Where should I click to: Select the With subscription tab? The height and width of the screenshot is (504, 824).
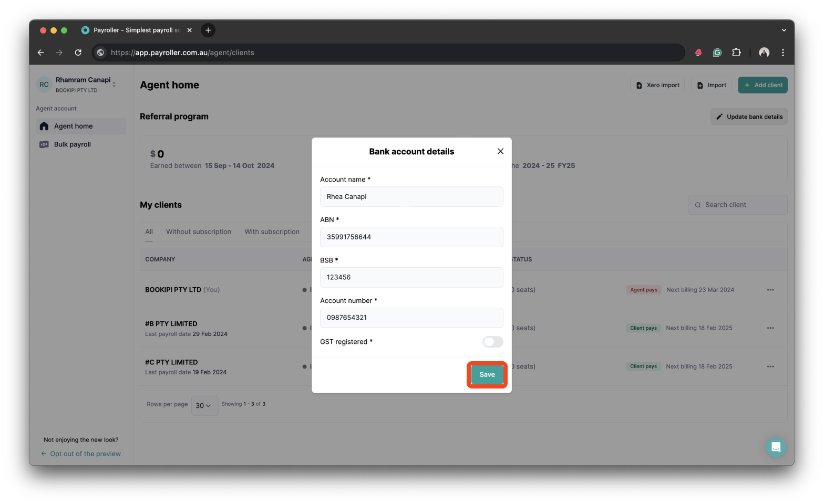click(272, 232)
